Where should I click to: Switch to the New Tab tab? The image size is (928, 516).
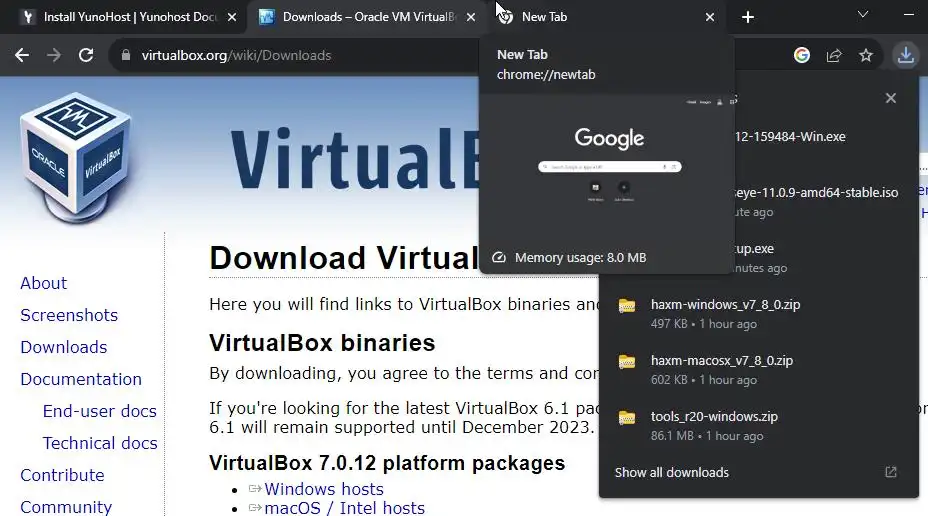click(604, 17)
